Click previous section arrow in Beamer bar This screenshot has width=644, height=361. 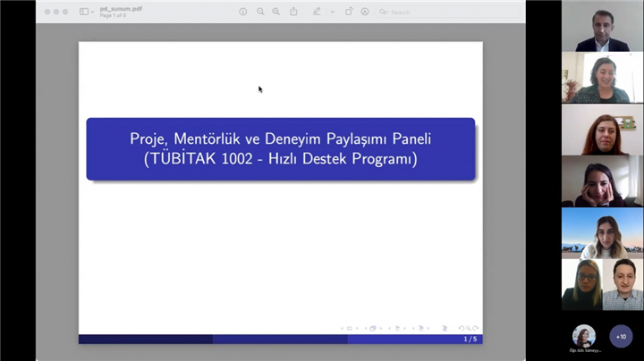[x=413, y=328]
